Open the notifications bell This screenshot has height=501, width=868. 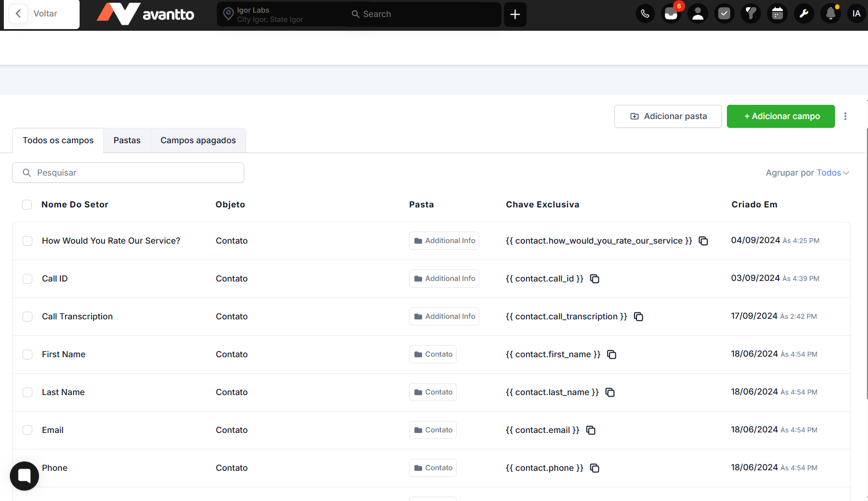(x=831, y=14)
